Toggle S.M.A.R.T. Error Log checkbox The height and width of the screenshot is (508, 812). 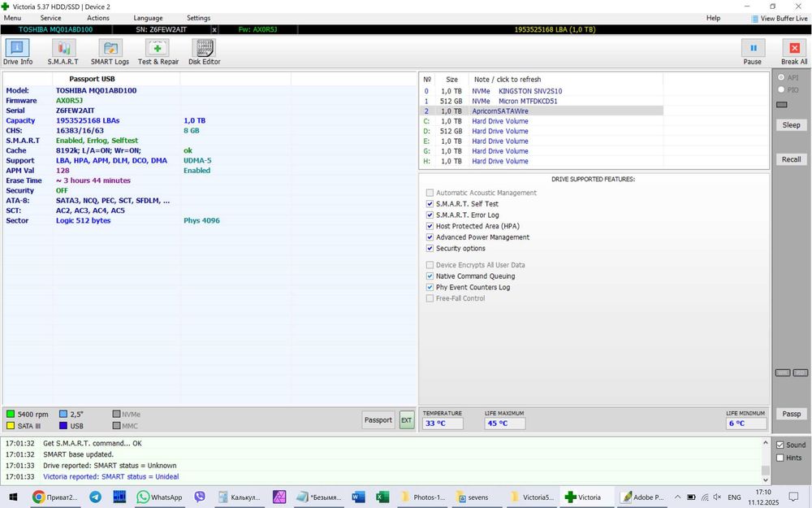point(430,215)
